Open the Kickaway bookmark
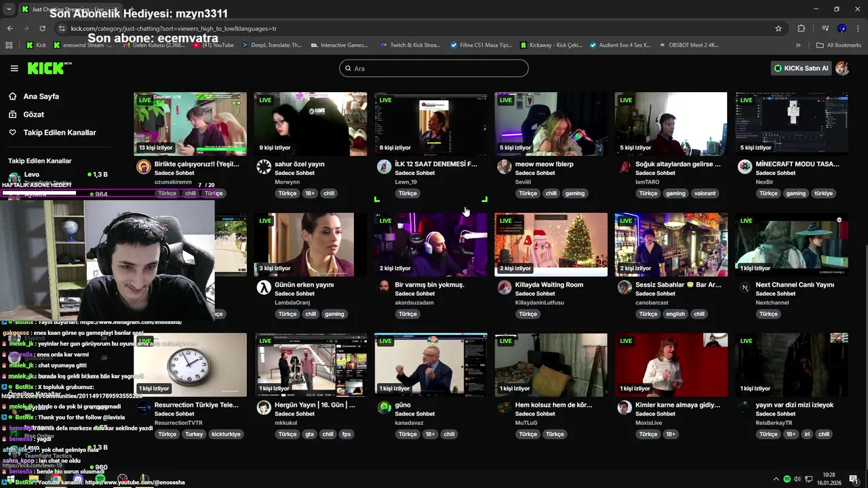The width and height of the screenshot is (868, 488). point(551,45)
